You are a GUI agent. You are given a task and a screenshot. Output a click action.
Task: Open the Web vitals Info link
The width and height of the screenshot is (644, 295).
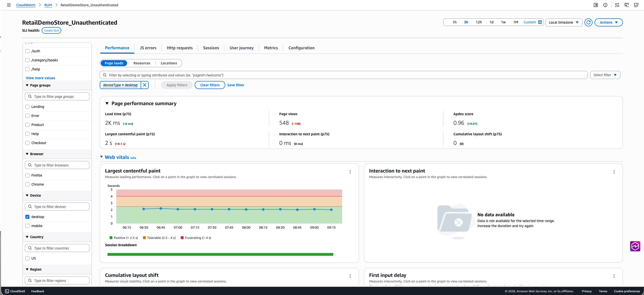(x=133, y=158)
